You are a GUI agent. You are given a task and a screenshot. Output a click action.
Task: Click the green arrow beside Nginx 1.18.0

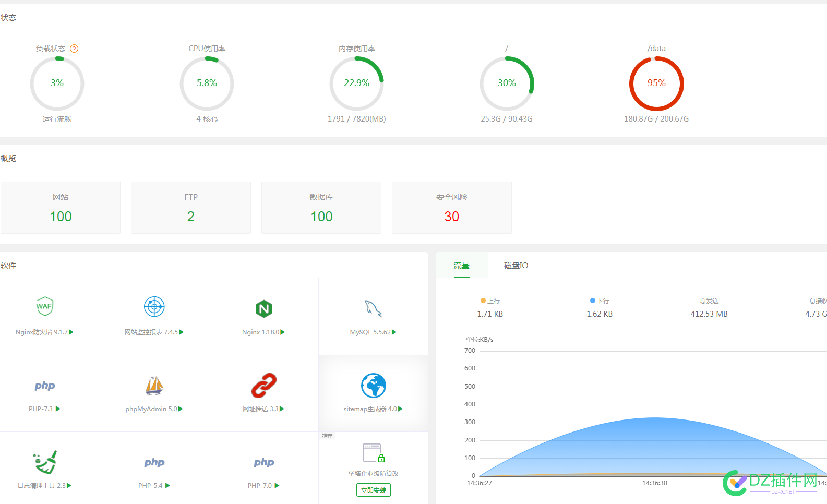283,332
